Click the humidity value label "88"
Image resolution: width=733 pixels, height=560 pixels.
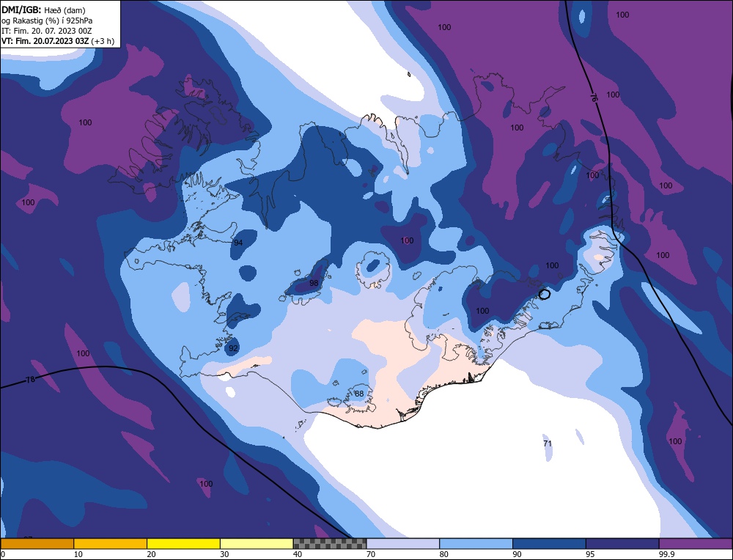(x=359, y=394)
